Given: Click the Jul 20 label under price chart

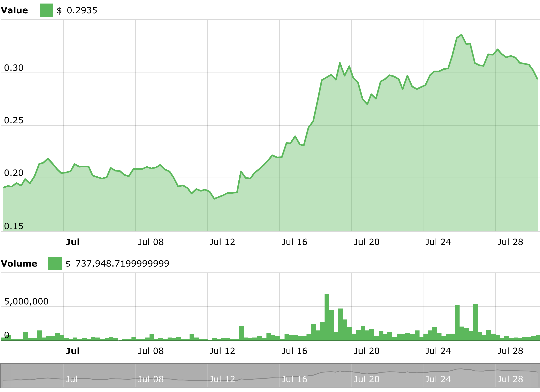Looking at the screenshot, I should click(367, 242).
